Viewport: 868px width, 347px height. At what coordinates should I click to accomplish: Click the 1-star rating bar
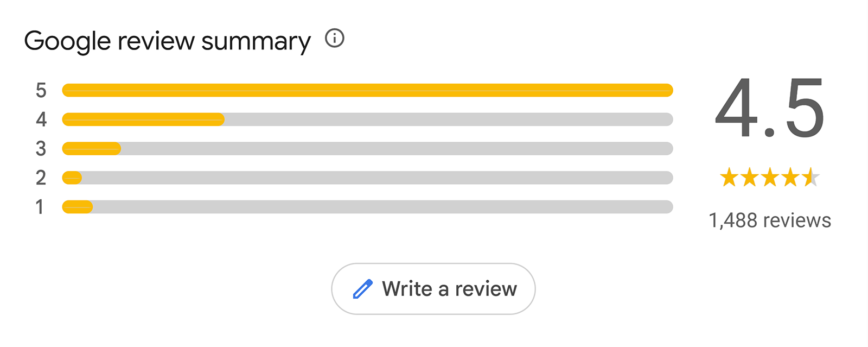coord(367,207)
